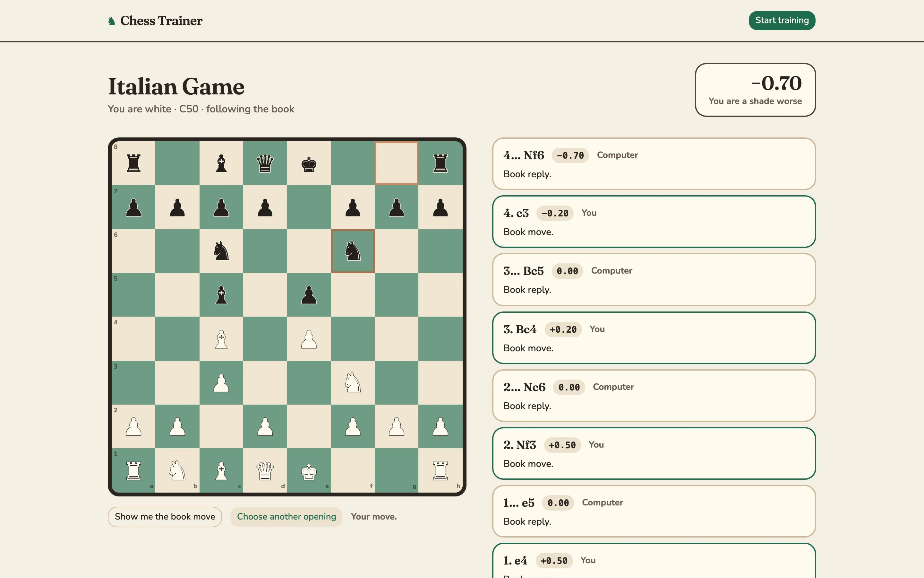Screen dimensions: 924x578
Task: Click the Chess Trainer knight logo
Action: [112, 21]
